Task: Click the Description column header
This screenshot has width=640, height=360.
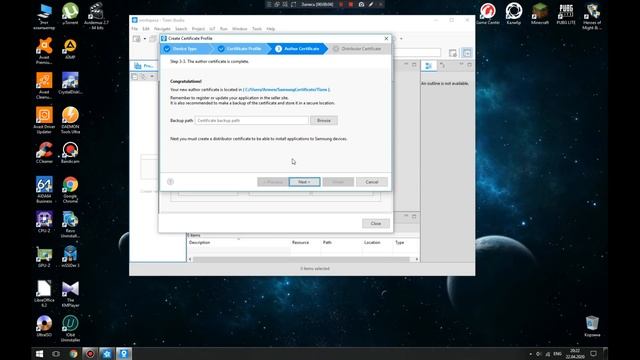Action: [199, 242]
